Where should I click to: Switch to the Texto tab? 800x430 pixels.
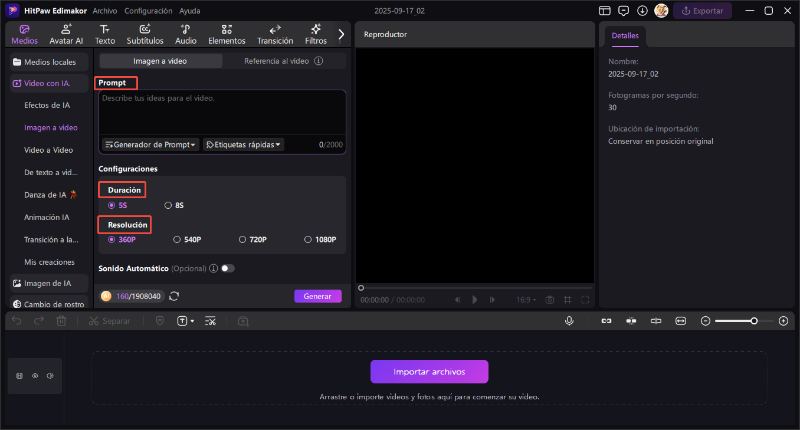[x=105, y=35]
